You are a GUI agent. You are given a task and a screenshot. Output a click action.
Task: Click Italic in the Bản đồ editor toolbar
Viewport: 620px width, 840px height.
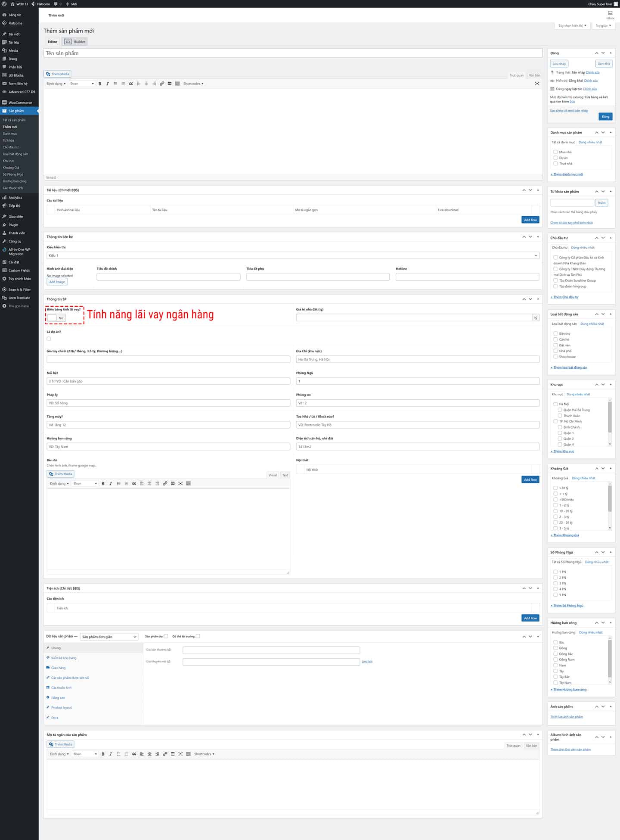pos(111,483)
